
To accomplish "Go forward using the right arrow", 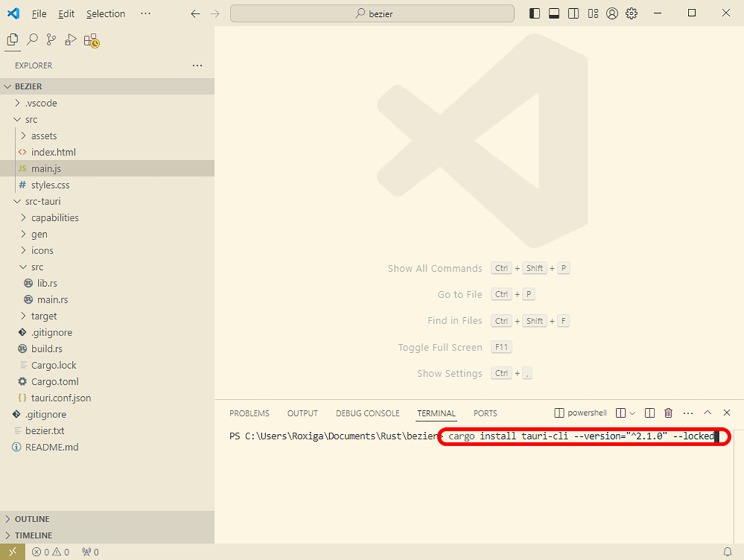I will 215,14.
